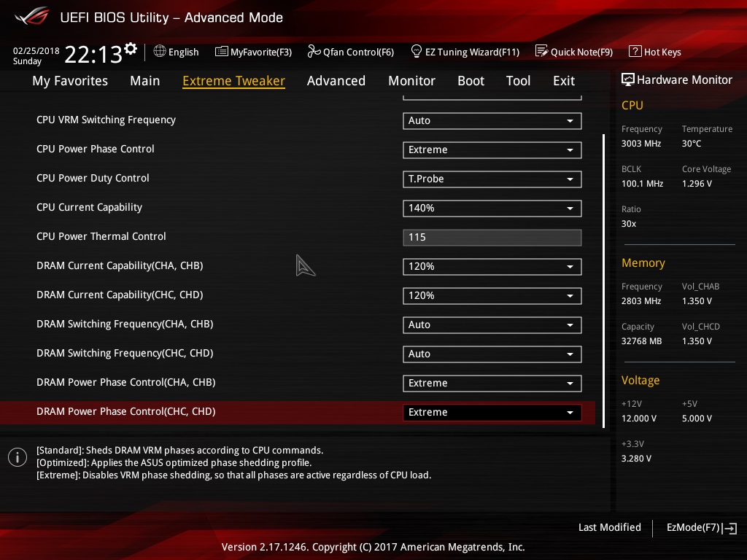Select CPU Power Thermal Control label
The height and width of the screenshot is (560, 747).
tap(101, 237)
